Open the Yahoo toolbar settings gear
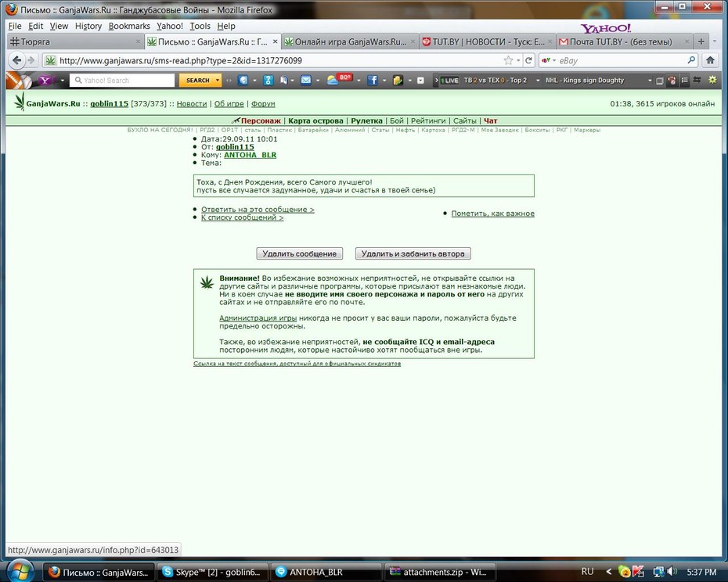This screenshot has width=728, height=582. [712, 81]
